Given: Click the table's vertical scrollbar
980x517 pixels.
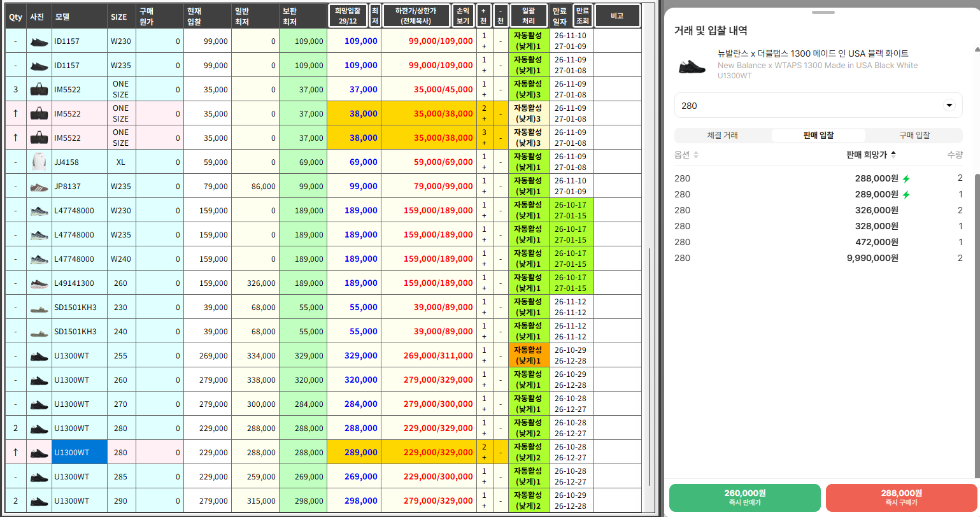Looking at the screenshot, I should click(649, 366).
